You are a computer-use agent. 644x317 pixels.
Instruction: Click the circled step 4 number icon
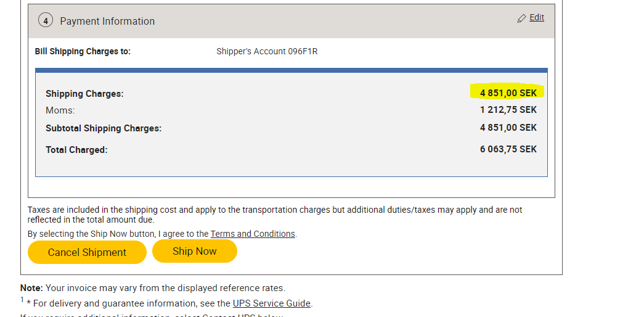(x=46, y=20)
